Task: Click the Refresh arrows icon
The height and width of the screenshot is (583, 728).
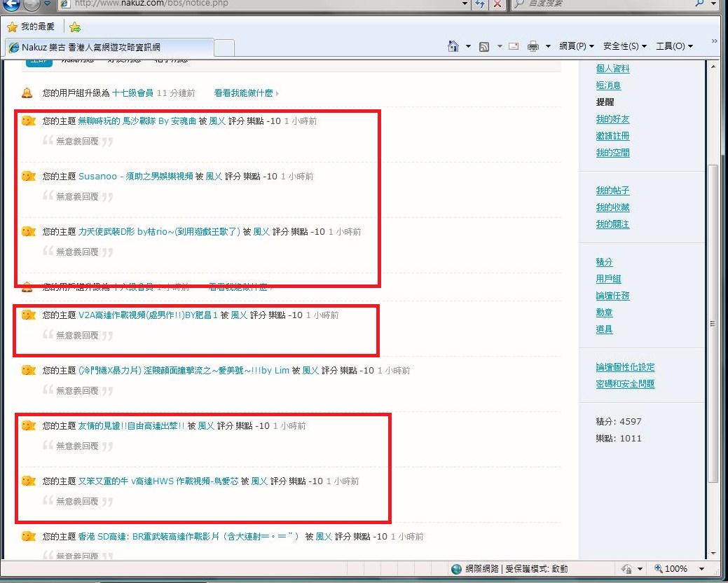Action: 480,4
